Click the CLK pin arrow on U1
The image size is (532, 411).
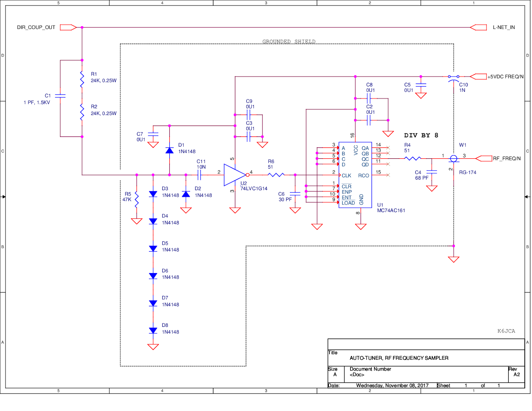(340, 175)
